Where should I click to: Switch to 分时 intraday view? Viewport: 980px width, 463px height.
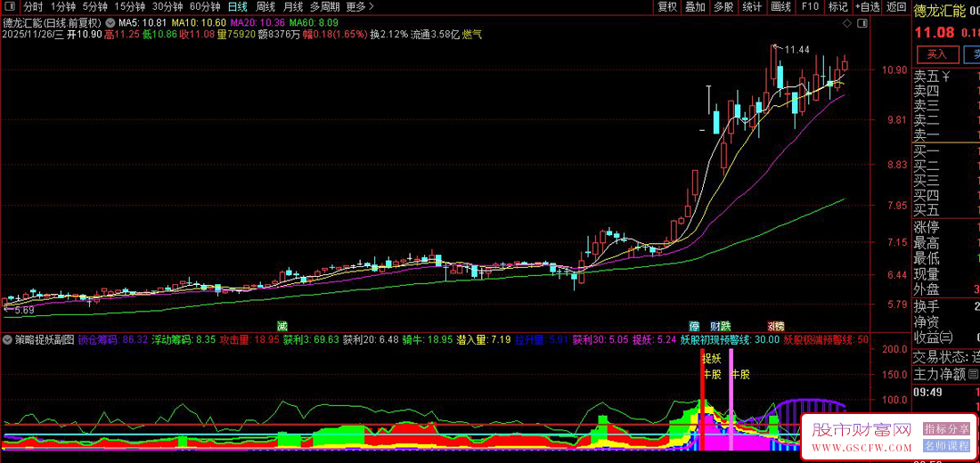(32, 7)
